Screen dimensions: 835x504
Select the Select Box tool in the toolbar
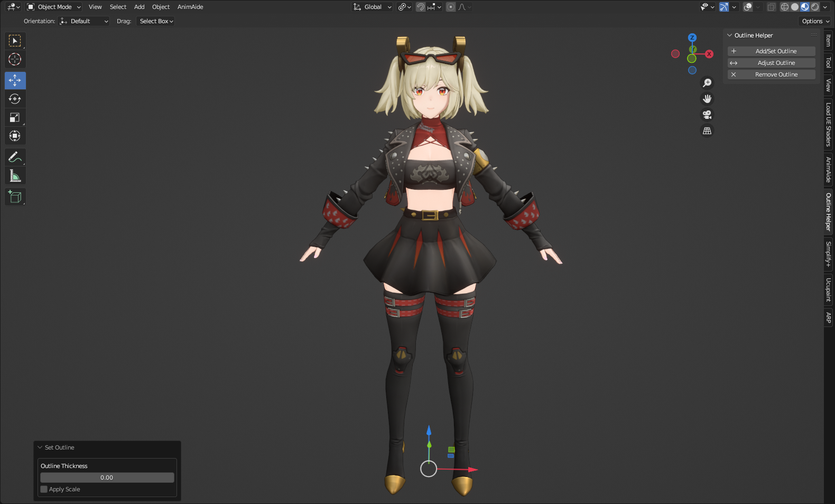click(x=15, y=41)
